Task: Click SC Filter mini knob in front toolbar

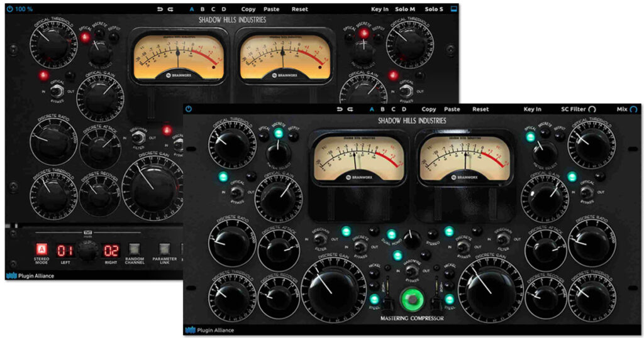Action: click(592, 109)
